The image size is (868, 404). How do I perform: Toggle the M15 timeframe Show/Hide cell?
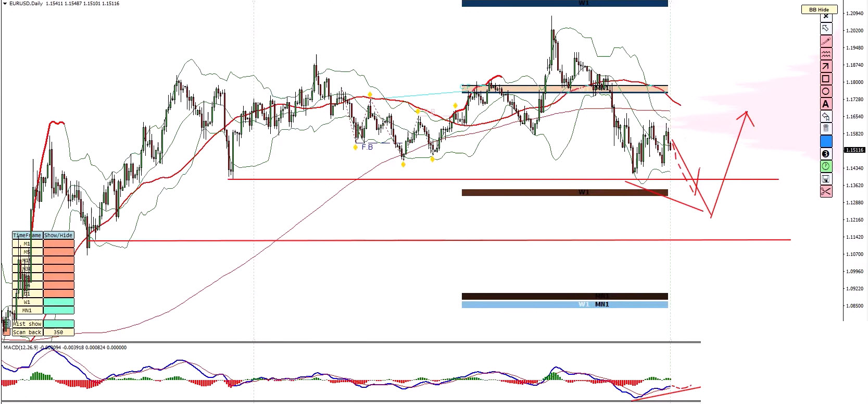[58, 260]
